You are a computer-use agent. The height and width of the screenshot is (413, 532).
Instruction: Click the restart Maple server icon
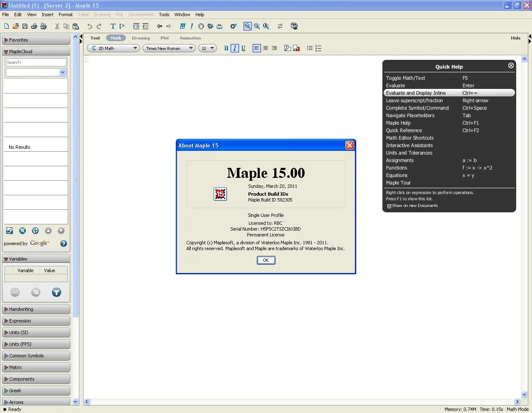pyautogui.click(x=219, y=26)
